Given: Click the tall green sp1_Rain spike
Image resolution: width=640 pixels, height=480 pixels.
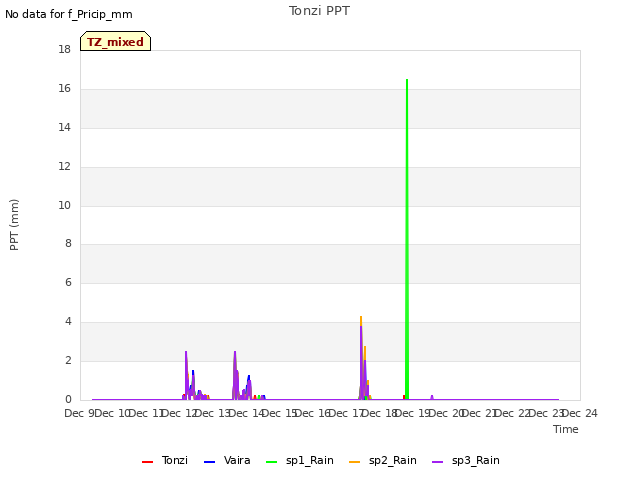Looking at the screenshot, I should pyautogui.click(x=407, y=239).
